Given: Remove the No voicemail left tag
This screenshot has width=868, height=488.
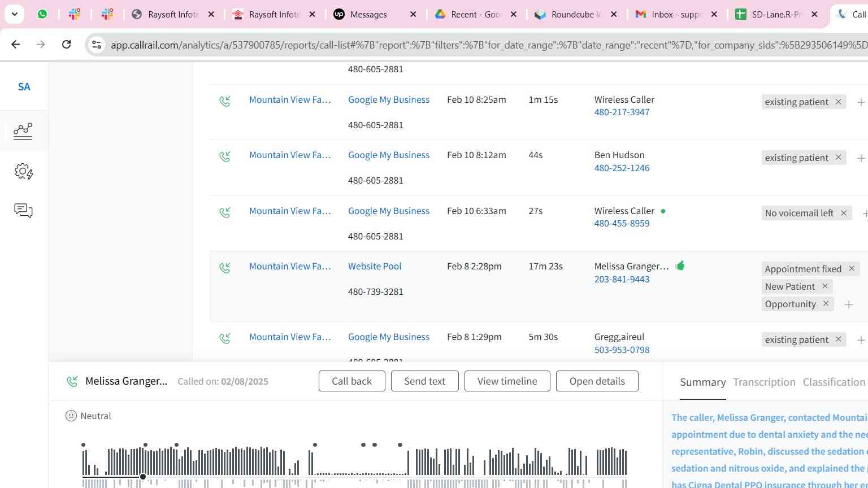Looking at the screenshot, I should coord(844,213).
